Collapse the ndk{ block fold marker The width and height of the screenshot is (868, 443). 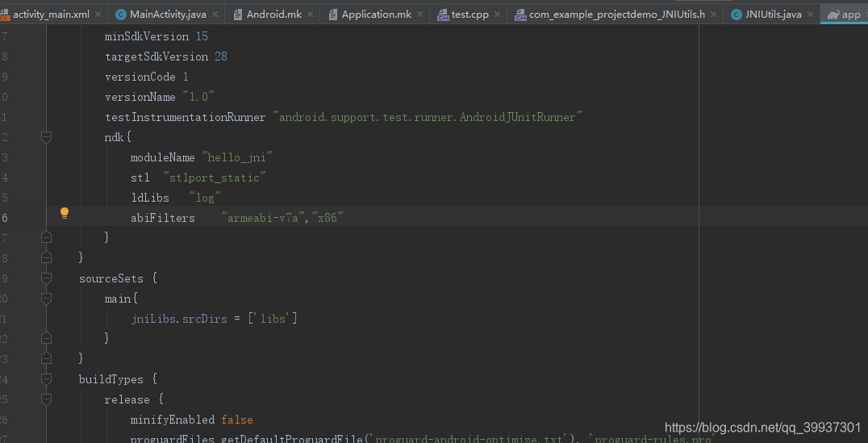(x=47, y=137)
